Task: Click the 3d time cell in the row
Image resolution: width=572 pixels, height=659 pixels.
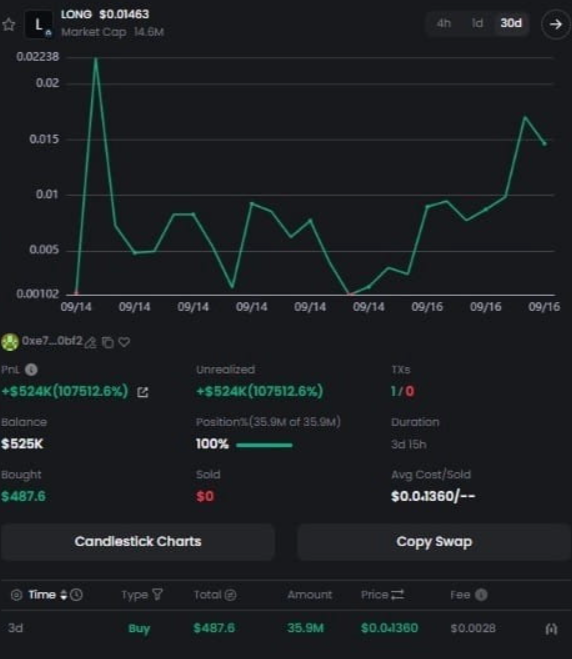Action: click(x=16, y=628)
